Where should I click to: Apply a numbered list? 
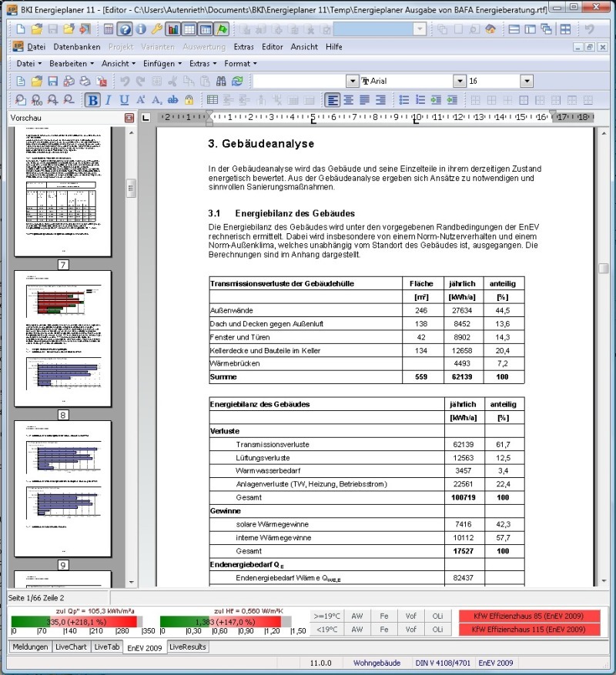click(420, 100)
